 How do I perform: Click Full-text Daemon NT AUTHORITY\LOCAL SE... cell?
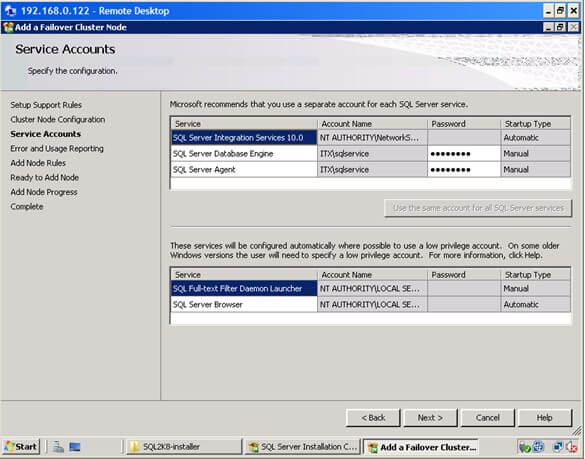[x=372, y=288]
